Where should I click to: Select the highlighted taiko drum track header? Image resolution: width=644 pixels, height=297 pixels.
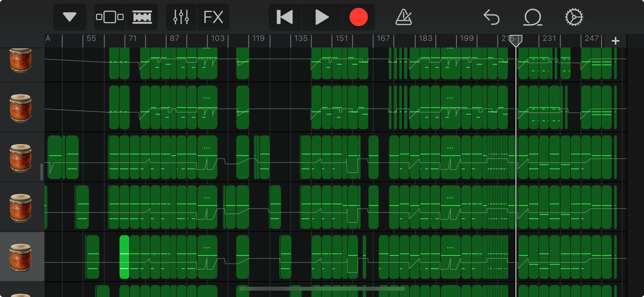(22, 257)
